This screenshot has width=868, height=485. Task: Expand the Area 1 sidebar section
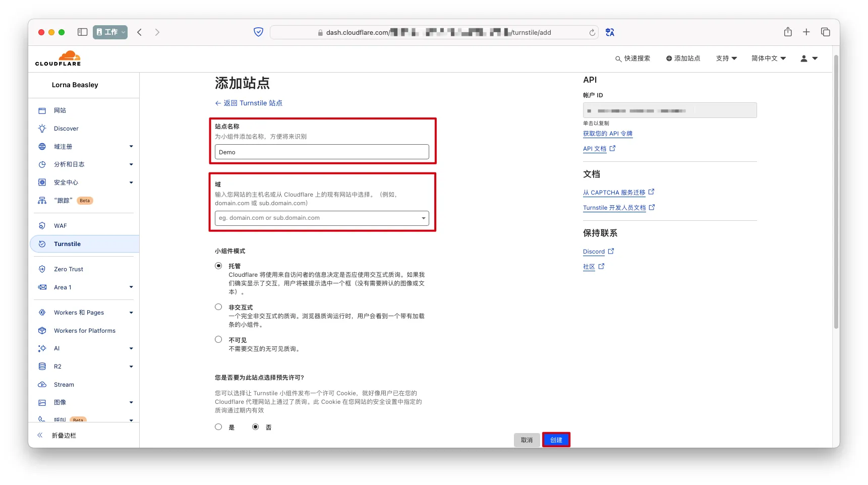coord(131,287)
